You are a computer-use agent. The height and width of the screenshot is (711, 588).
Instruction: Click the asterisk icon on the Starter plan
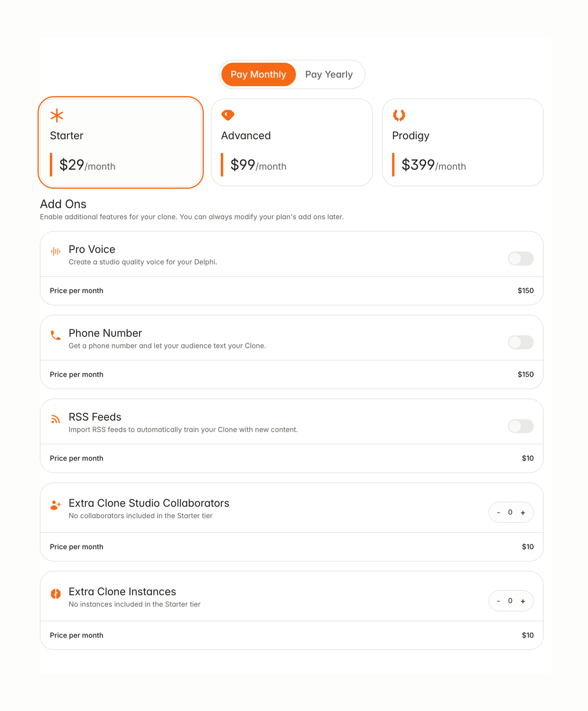56,115
